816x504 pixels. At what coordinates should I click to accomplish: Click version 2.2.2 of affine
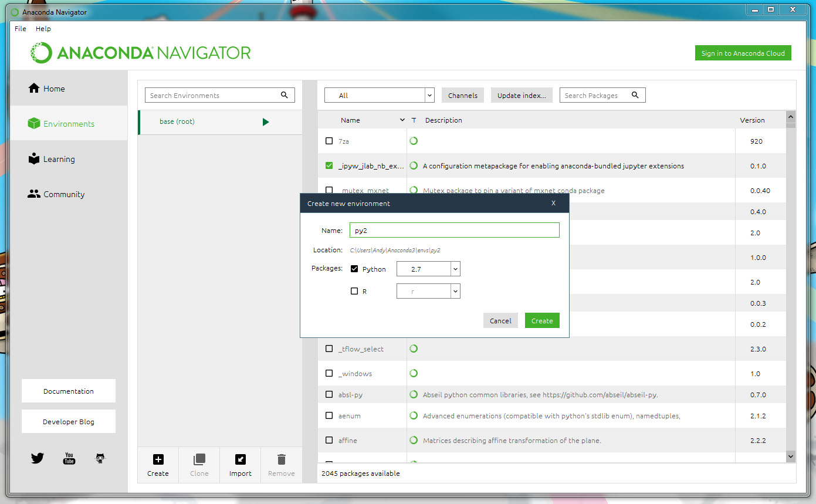pyautogui.click(x=758, y=440)
